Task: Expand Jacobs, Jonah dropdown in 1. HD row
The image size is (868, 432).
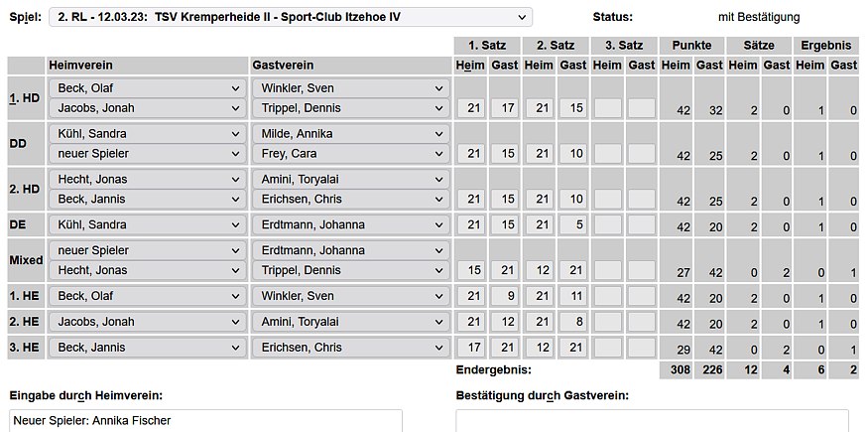Action: pos(147,108)
